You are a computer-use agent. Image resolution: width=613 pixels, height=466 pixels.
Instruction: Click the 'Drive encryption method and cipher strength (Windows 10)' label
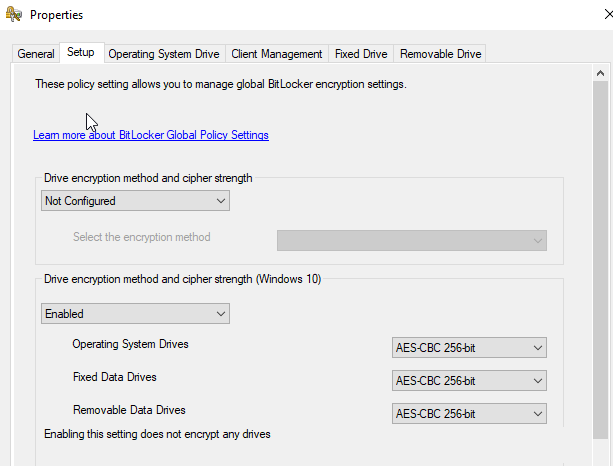pos(183,279)
